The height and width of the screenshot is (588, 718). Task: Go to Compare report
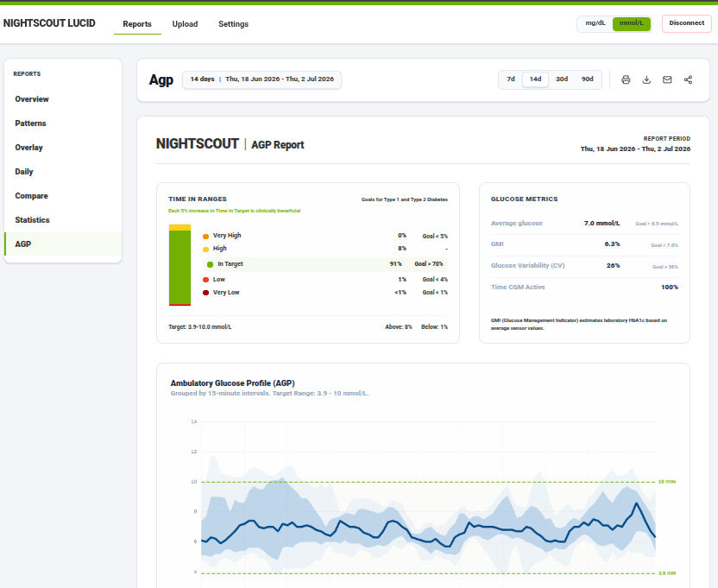(x=63, y=196)
